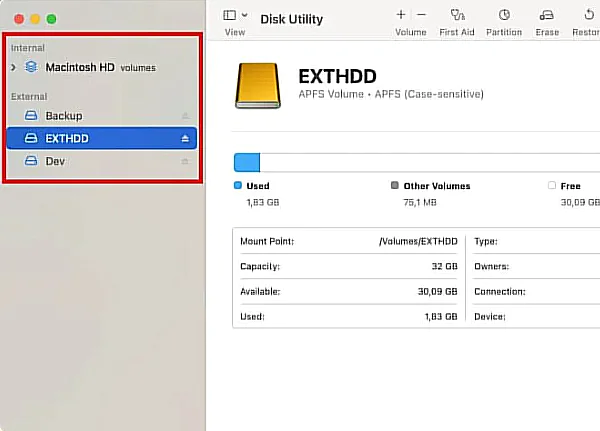600x431 pixels.
Task: Click the Restore toolbar icon
Action: pos(589,15)
